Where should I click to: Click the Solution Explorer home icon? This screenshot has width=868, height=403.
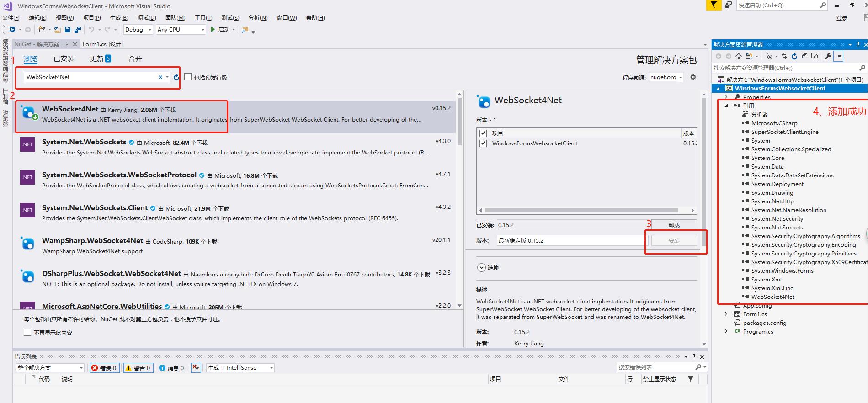pos(739,56)
